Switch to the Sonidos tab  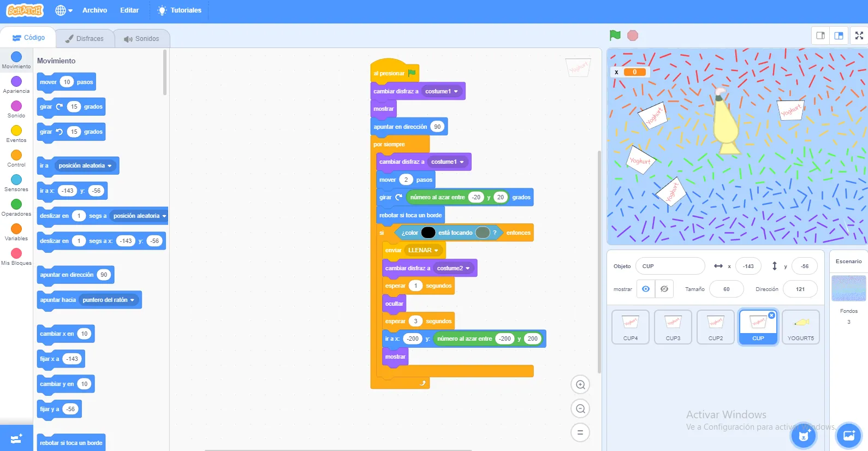click(141, 39)
